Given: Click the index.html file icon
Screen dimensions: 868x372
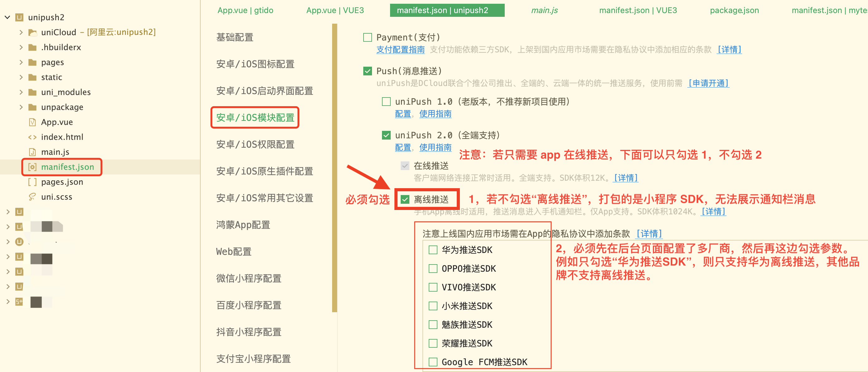Looking at the screenshot, I should 32,137.
